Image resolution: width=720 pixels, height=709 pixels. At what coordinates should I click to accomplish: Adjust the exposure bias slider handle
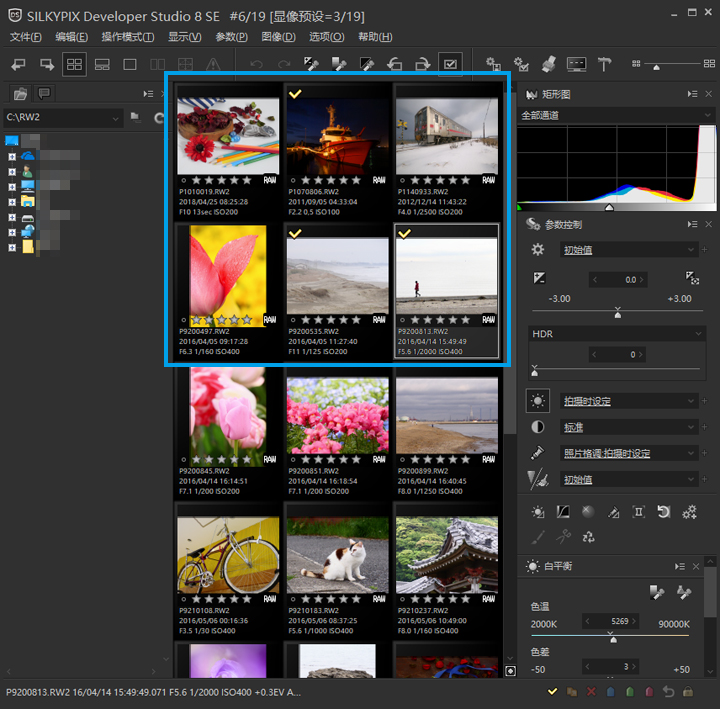click(x=618, y=314)
